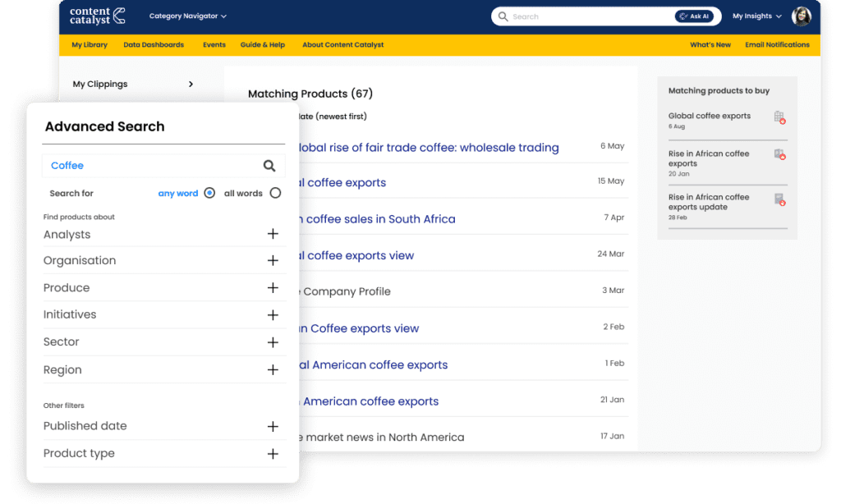Image resolution: width=841 pixels, height=504 pixels.
Task: Open Guide & Help menu
Action: 262,45
